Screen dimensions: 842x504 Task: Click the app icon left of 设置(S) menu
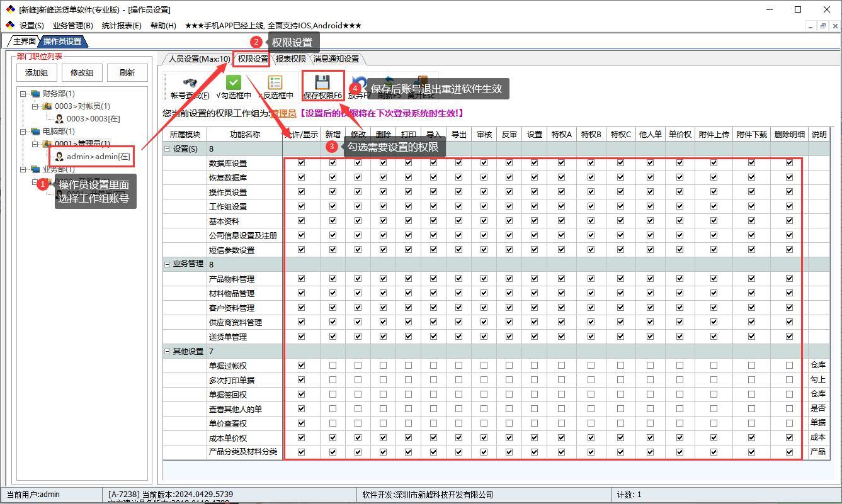(10, 25)
